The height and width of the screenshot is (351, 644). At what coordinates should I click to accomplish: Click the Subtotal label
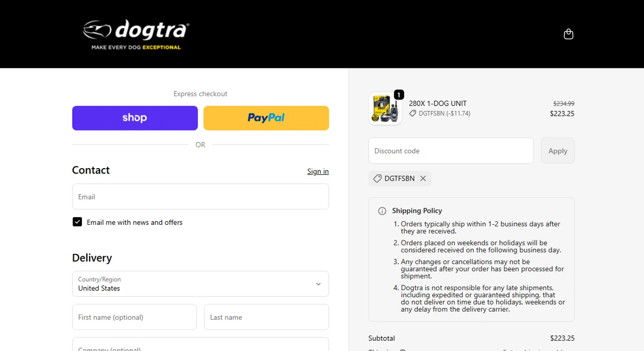pos(382,338)
